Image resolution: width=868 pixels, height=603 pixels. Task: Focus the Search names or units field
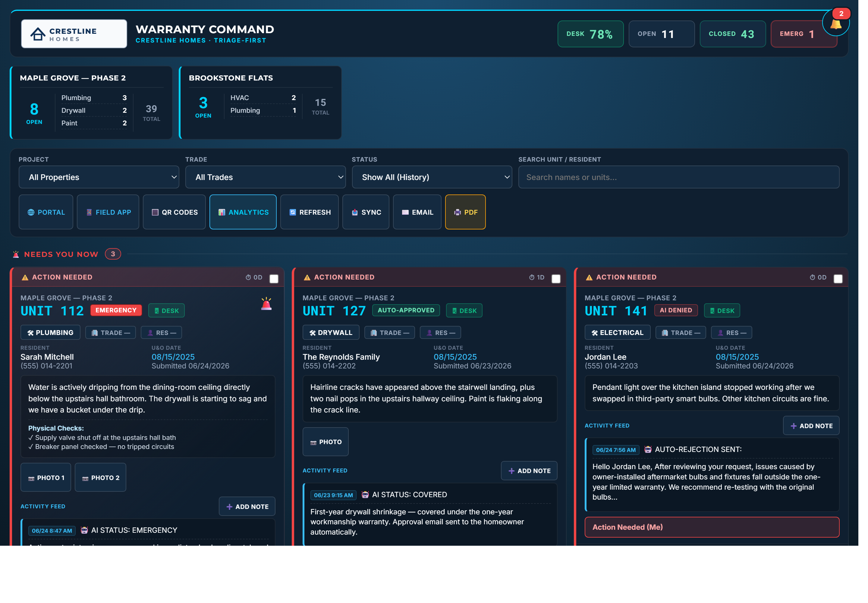click(x=678, y=177)
